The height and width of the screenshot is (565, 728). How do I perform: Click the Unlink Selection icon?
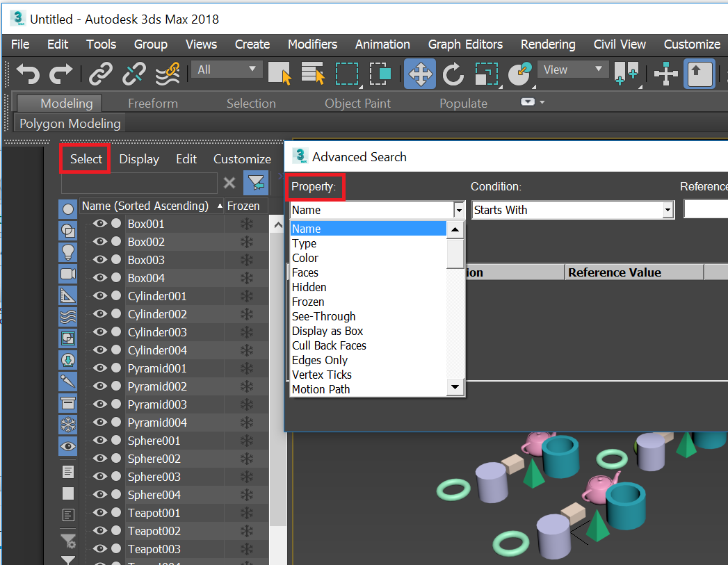pyautogui.click(x=134, y=74)
